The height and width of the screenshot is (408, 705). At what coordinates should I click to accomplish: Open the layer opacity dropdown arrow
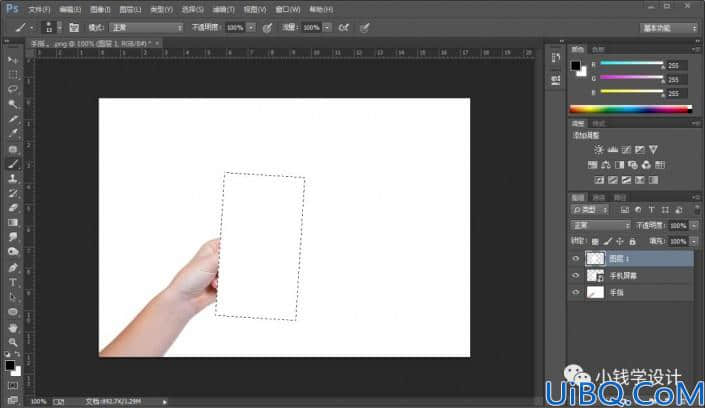[694, 225]
